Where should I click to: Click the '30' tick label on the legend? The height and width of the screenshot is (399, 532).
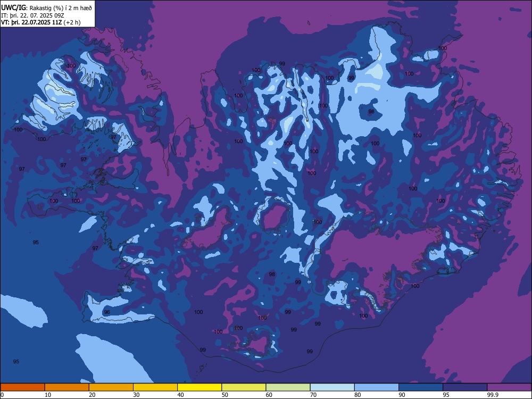136,395
